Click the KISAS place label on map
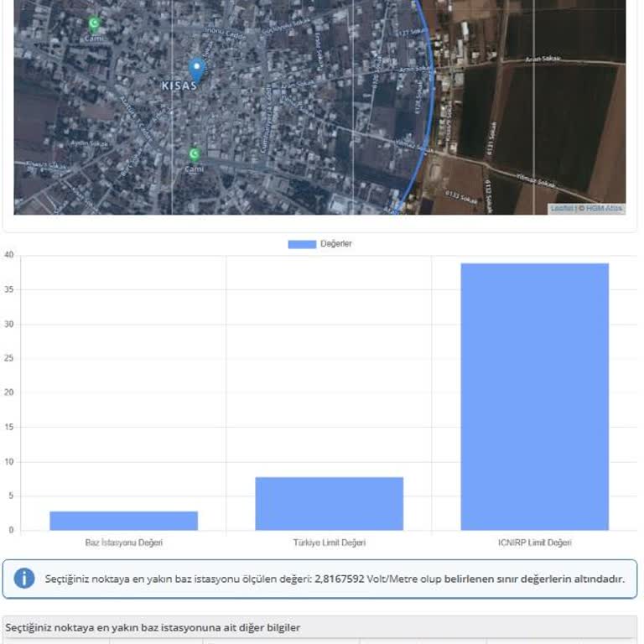The image size is (644, 644). click(179, 86)
